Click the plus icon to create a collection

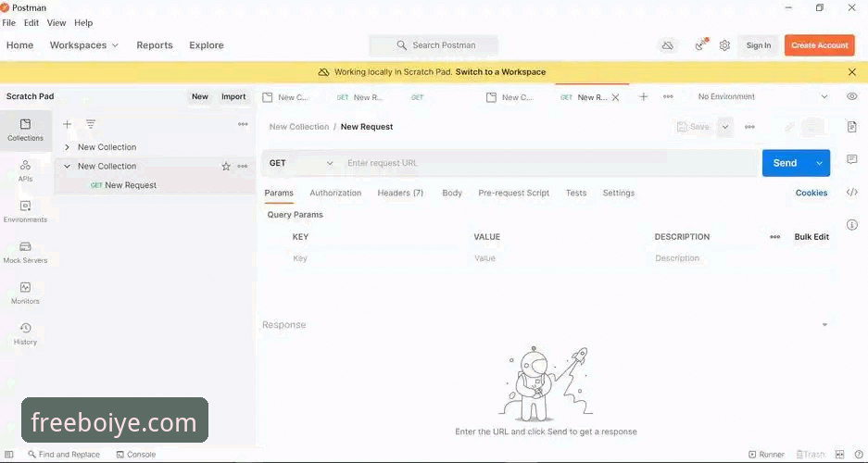coord(67,124)
